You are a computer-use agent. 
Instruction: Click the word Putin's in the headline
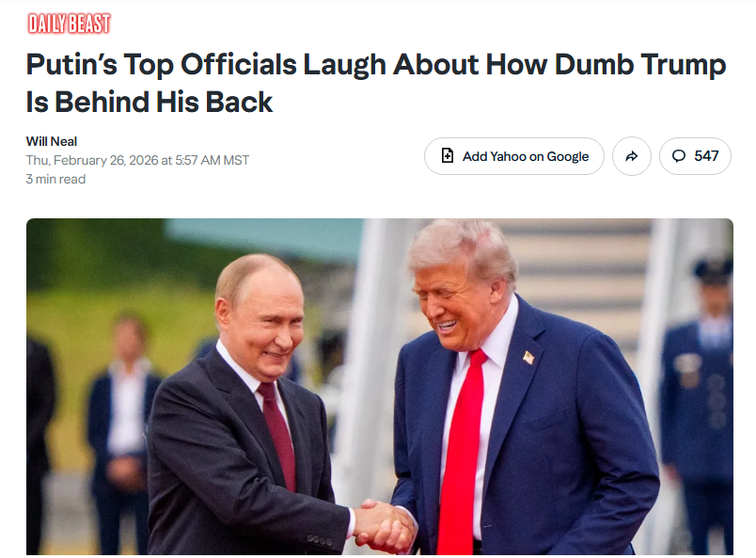coord(71,65)
